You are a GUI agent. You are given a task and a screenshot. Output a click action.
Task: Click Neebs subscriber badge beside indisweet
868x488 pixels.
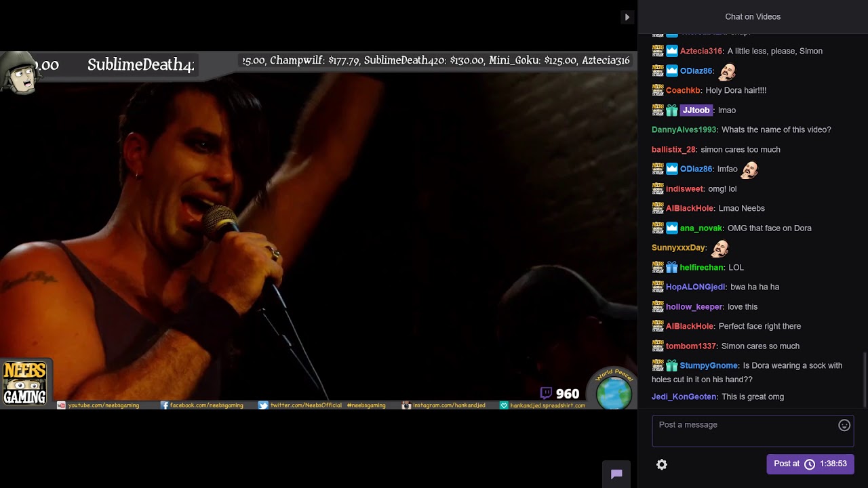coord(658,188)
